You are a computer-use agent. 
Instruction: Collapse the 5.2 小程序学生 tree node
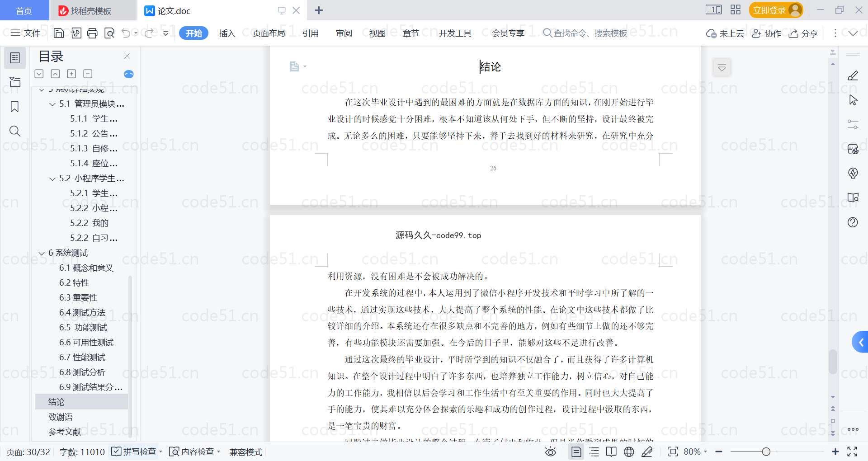[52, 179]
